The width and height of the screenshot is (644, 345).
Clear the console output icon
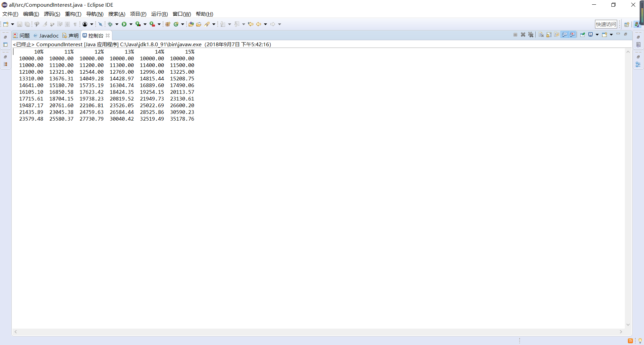pyautogui.click(x=541, y=34)
